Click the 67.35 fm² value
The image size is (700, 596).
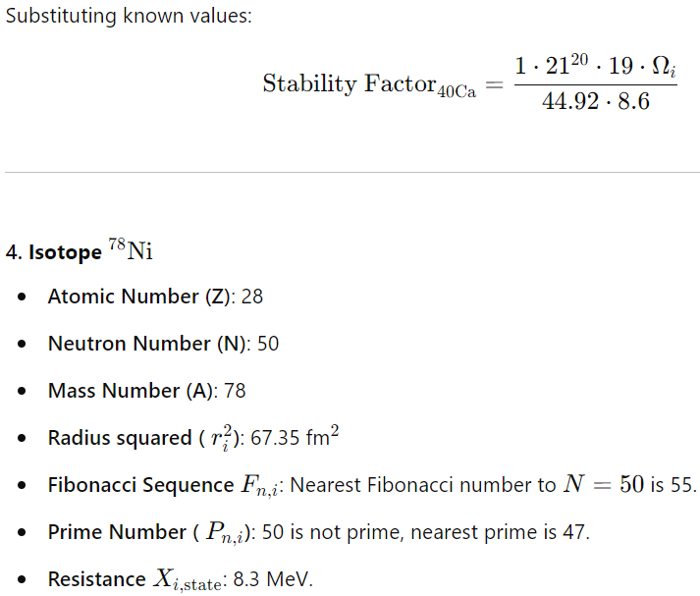pos(295,437)
